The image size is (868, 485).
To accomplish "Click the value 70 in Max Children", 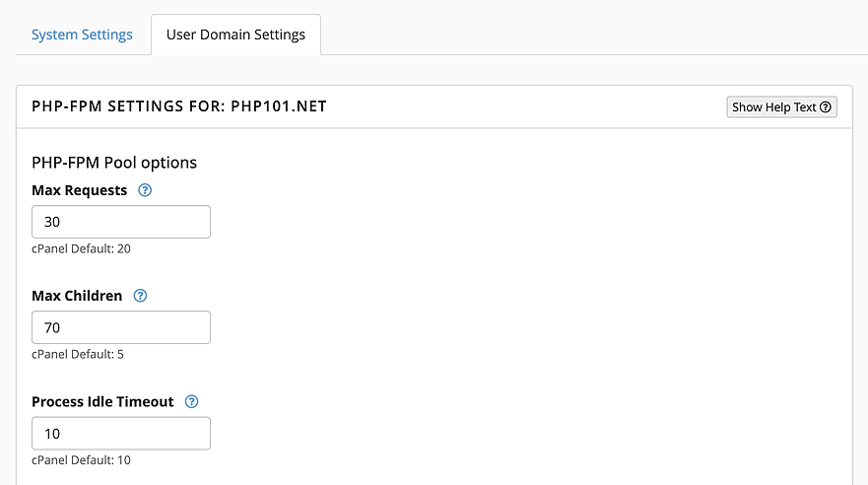I will tap(52, 327).
